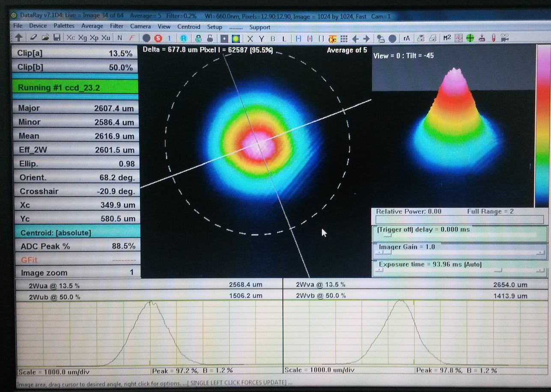
Task: Click the red (x) bracket icon
Action: pos(310,39)
